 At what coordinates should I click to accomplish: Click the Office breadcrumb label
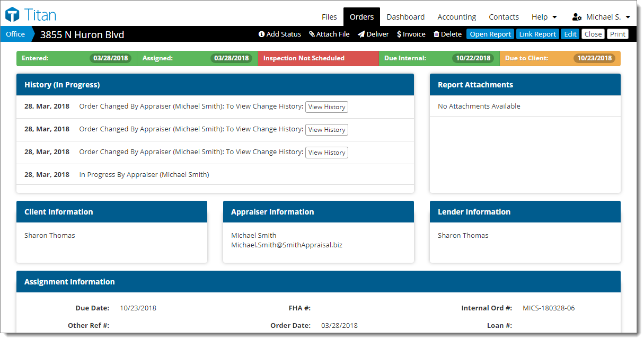click(x=15, y=34)
